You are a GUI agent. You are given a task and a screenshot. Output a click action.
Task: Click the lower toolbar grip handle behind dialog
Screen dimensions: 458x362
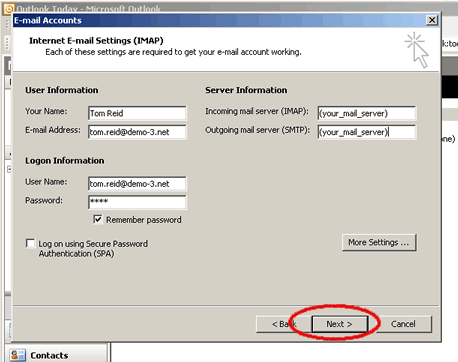coord(7,43)
